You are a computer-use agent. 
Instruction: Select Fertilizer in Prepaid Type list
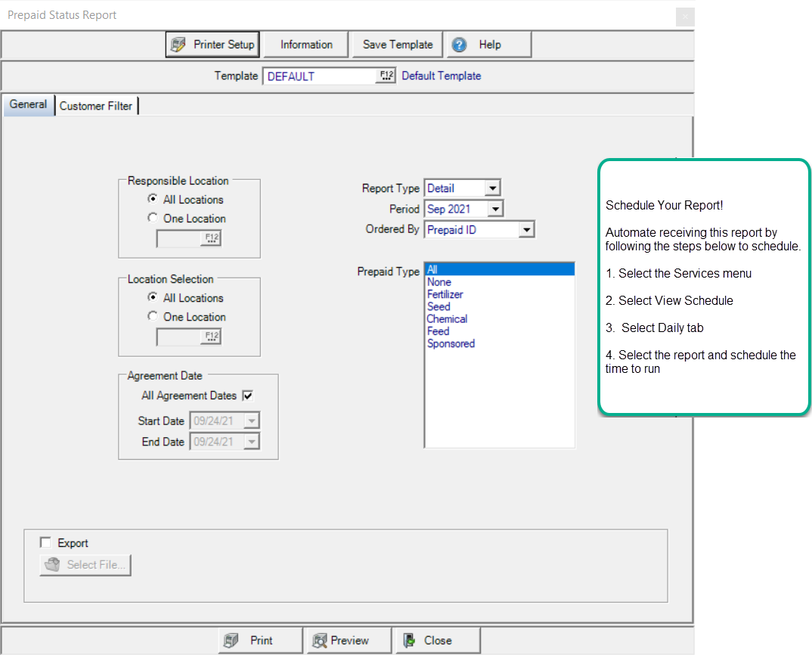[445, 294]
